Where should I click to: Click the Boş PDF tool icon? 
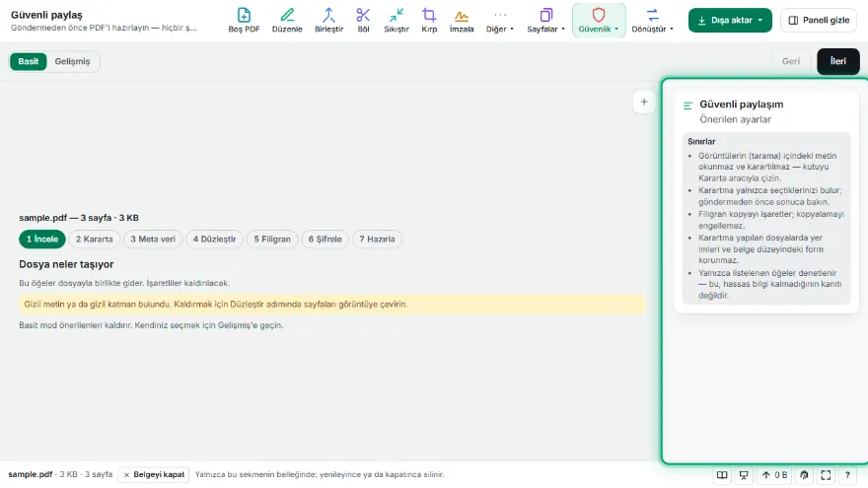244,21
